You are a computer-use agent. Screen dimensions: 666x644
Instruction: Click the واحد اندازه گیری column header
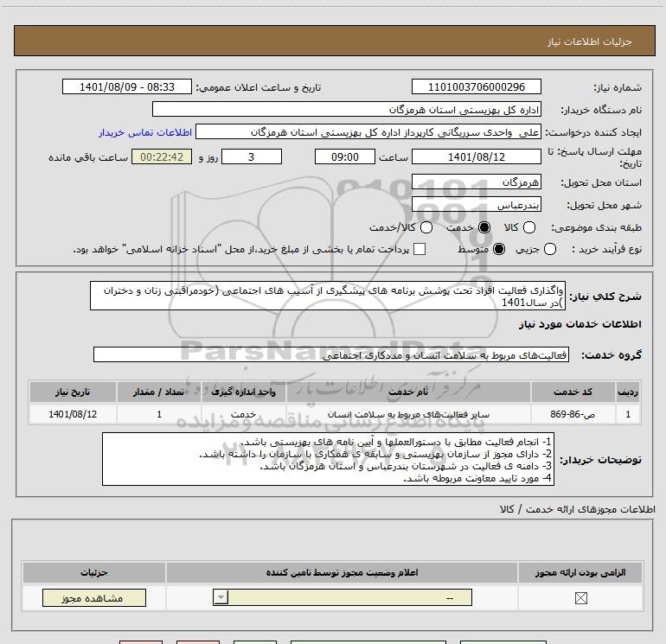(x=244, y=392)
